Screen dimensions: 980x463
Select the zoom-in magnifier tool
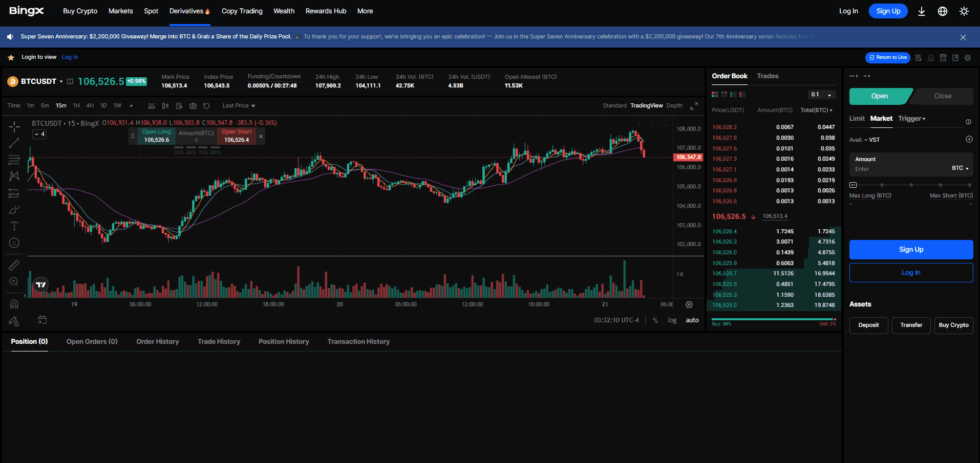[14, 281]
